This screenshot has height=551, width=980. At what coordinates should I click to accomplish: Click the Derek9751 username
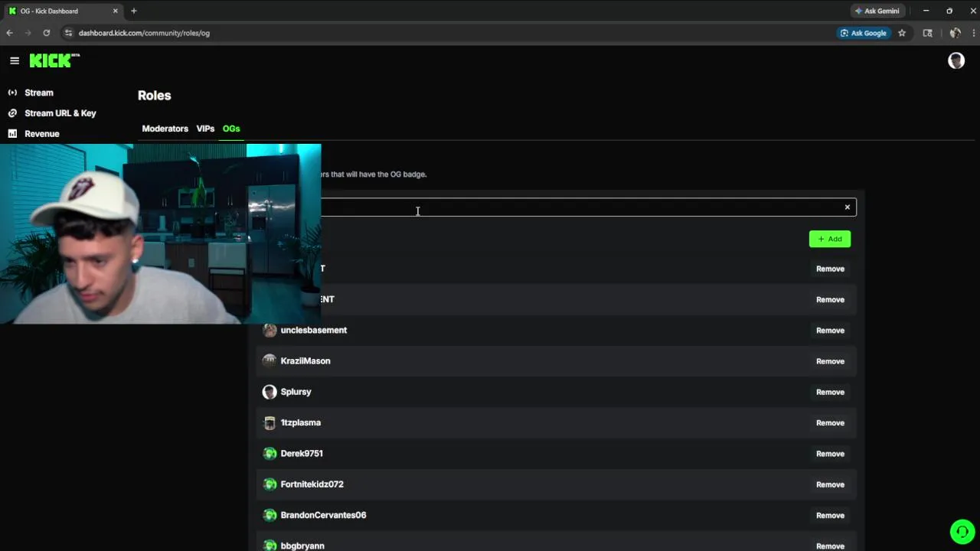pyautogui.click(x=302, y=453)
